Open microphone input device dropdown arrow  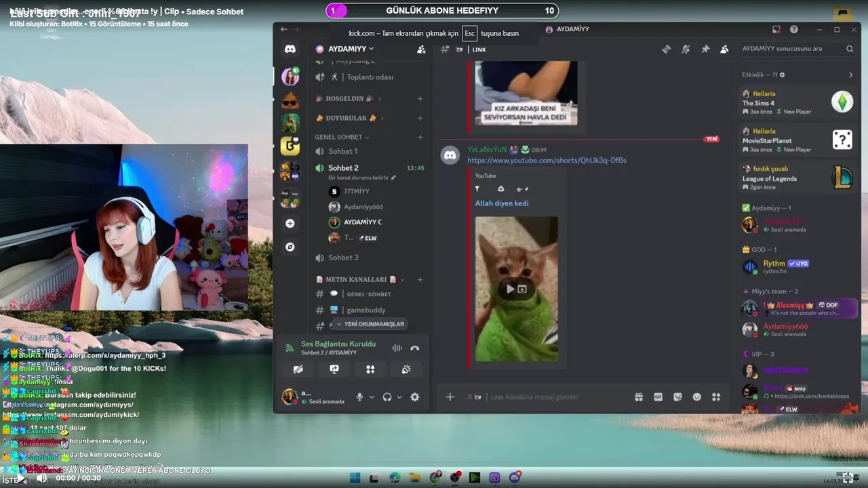click(372, 397)
